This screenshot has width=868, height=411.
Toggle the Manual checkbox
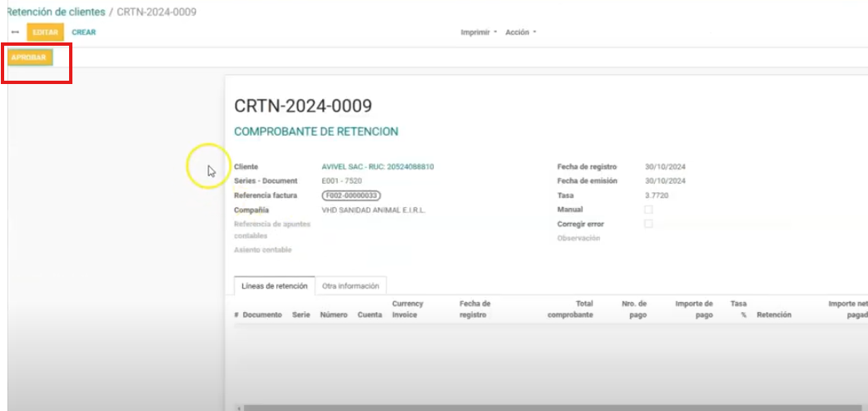click(x=648, y=210)
